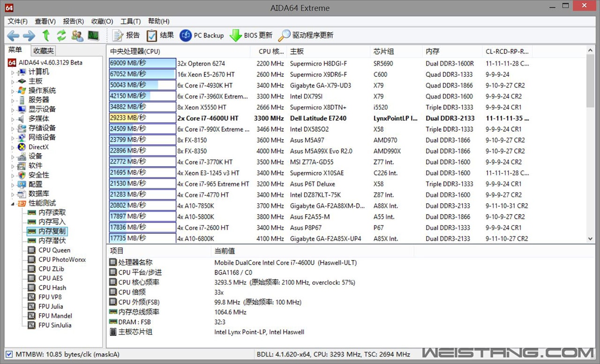
Task: Select AIDA64 v4.60.3129 Beta root node
Action: 45,62
